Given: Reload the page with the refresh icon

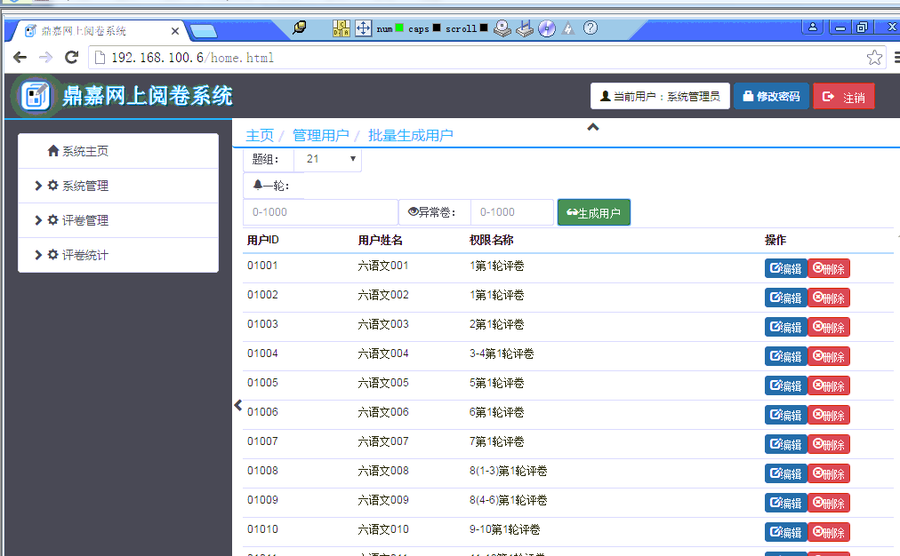Looking at the screenshot, I should point(71,57).
